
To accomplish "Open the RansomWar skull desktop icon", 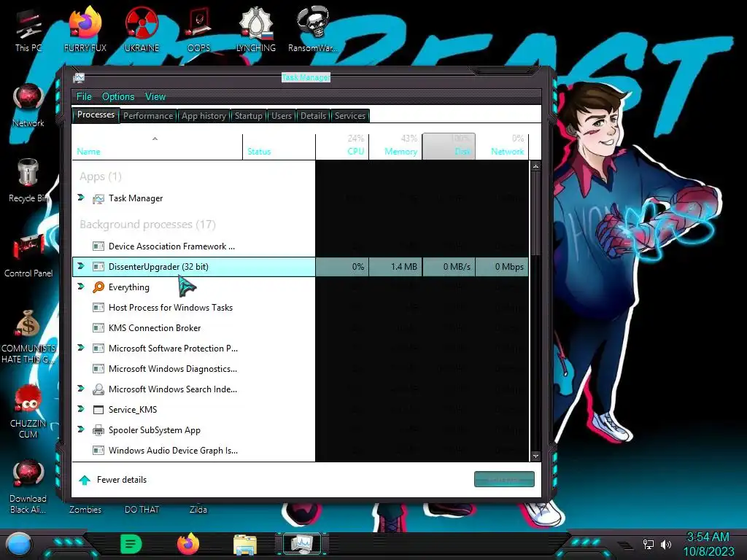I will coord(312,29).
